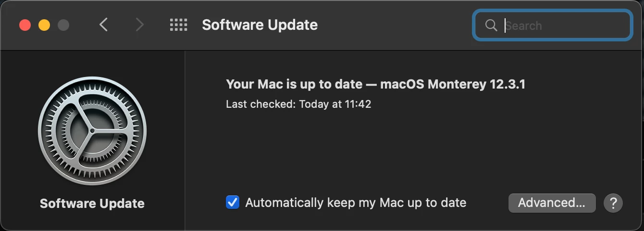Click the "macOS Monterey 12.3.1" version text
This screenshot has height=231, width=644.
pos(453,84)
